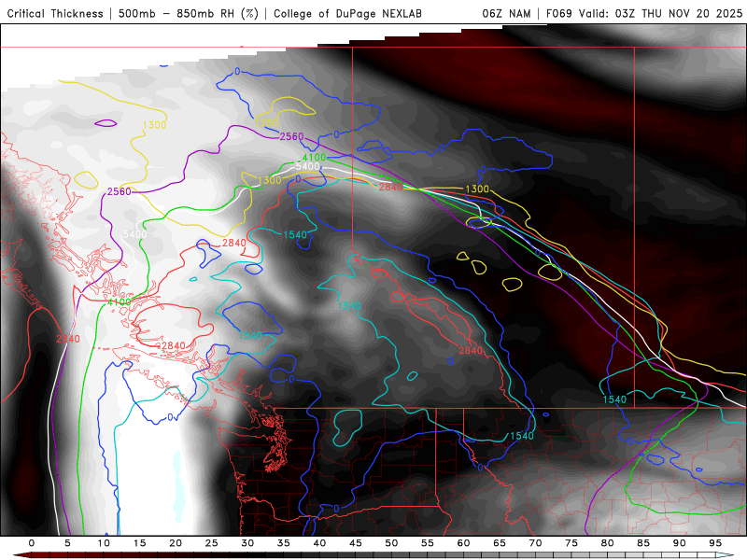
Task: Click the color scale label "55"
Action: 428,543
